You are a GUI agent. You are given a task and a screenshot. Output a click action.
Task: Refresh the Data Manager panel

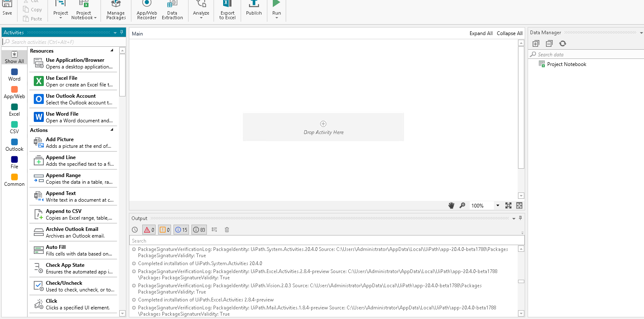click(x=563, y=43)
